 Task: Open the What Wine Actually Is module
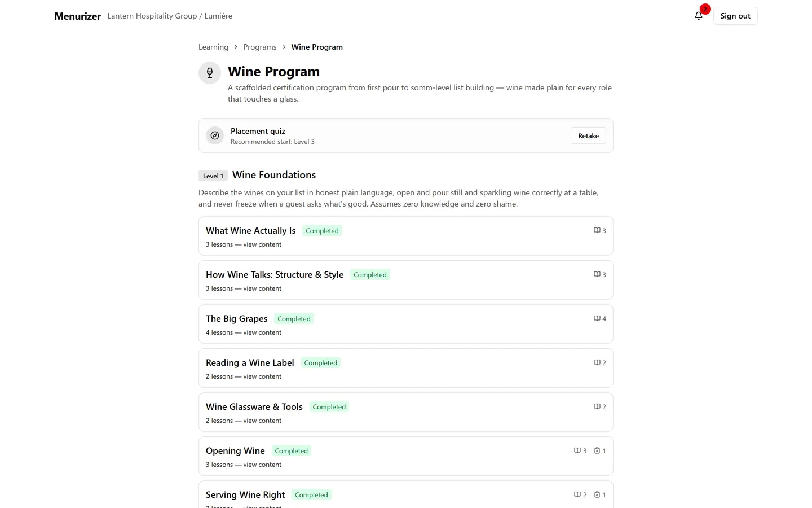(406, 236)
